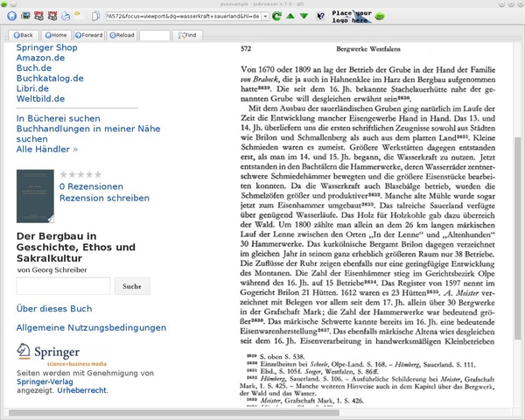
Task: Click 'In Bücherei suchen' link
Action: coord(59,119)
